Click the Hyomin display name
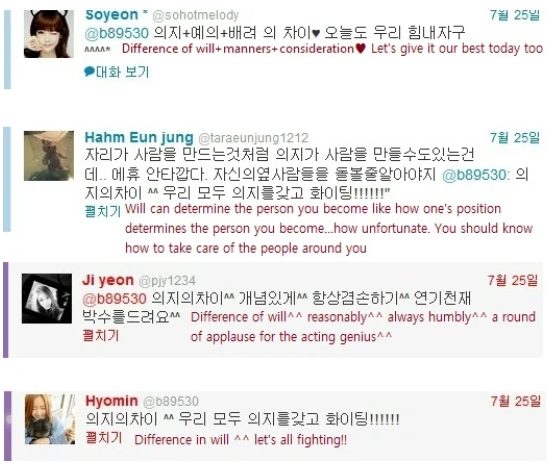551x469 pixels. (112, 401)
